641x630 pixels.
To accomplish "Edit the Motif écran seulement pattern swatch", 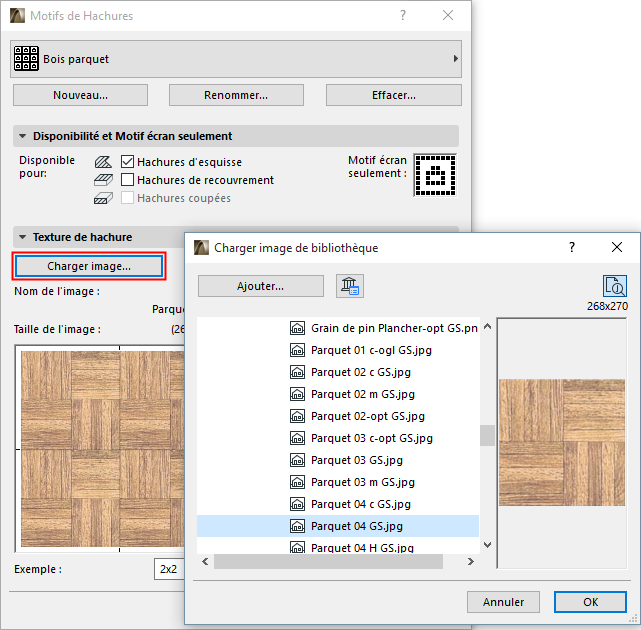I will click(x=435, y=175).
